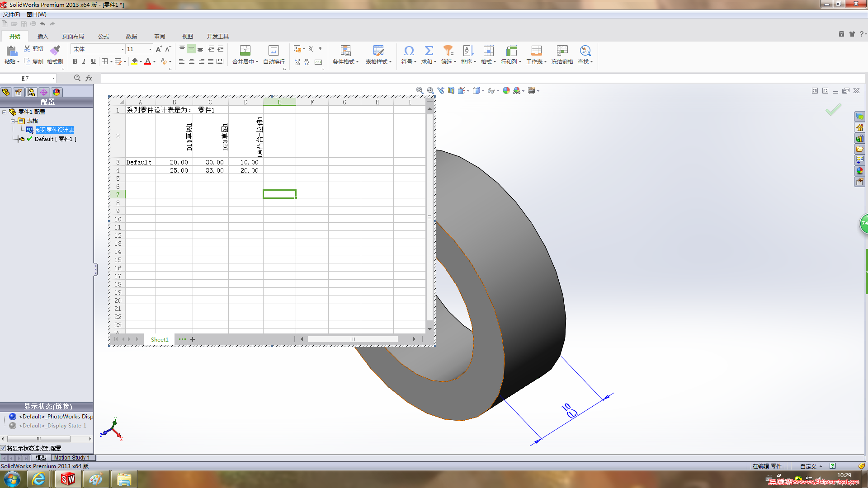Click the Motion Study 1 tab
Screen dimensions: 868x488
72,458
